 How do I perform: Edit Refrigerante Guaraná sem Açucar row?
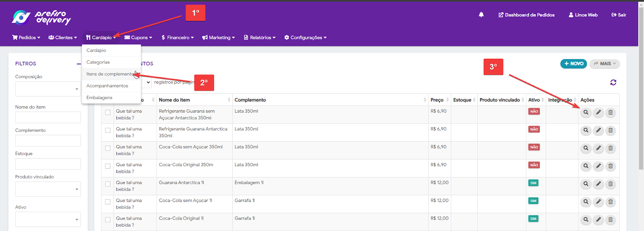tap(598, 113)
